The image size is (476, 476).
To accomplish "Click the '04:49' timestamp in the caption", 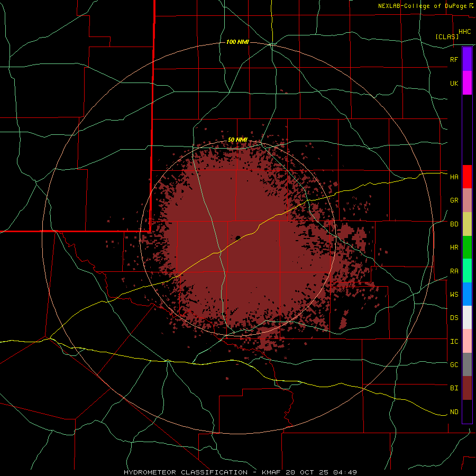I will coord(345,472).
